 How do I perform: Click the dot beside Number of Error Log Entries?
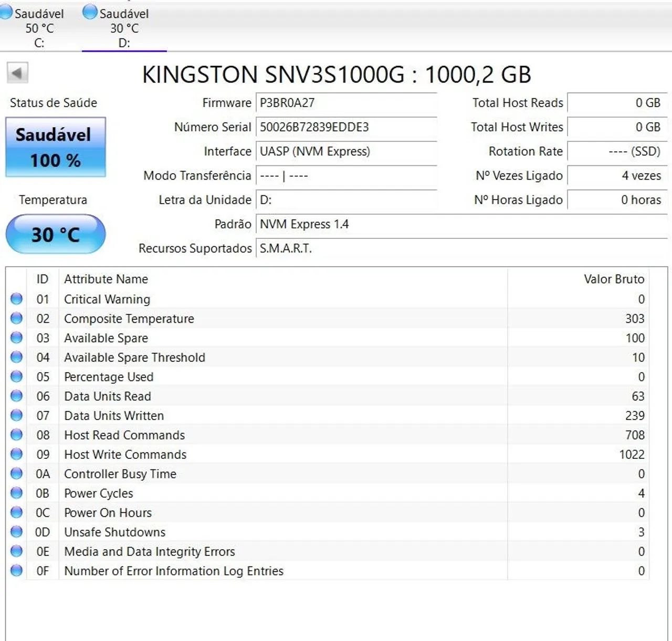click(x=16, y=571)
